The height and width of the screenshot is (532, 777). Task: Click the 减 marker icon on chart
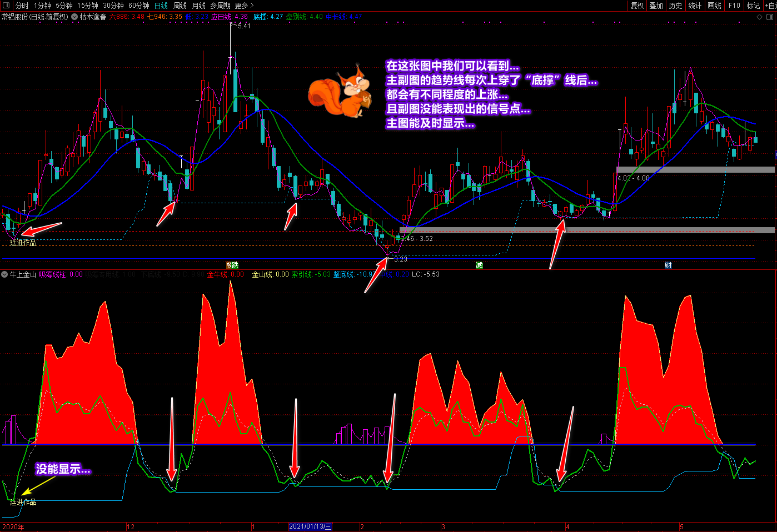479,265
